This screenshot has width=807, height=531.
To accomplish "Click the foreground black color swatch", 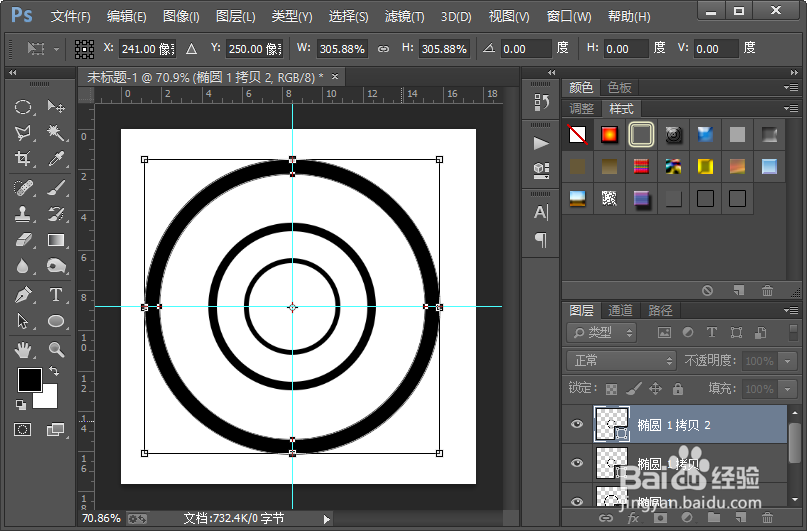I will point(28,380).
